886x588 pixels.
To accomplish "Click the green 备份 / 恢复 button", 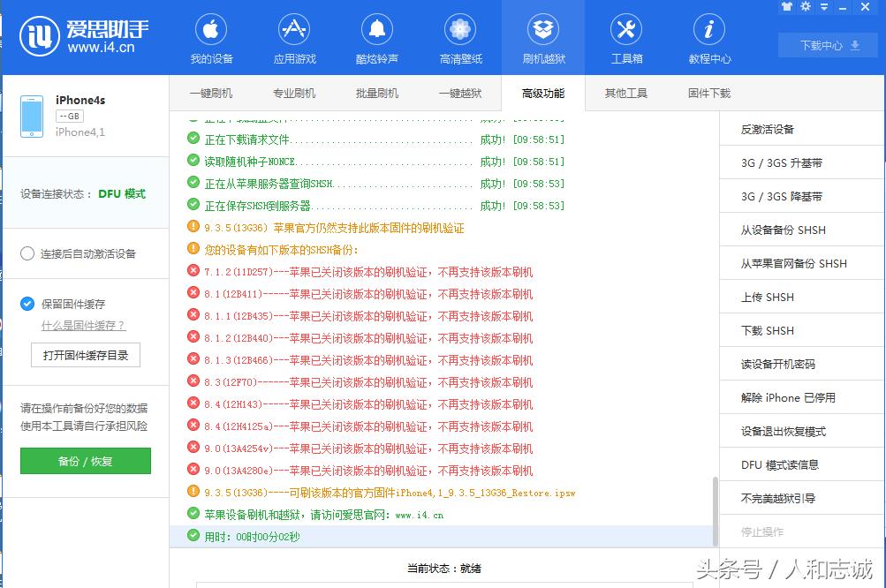I will 85,461.
